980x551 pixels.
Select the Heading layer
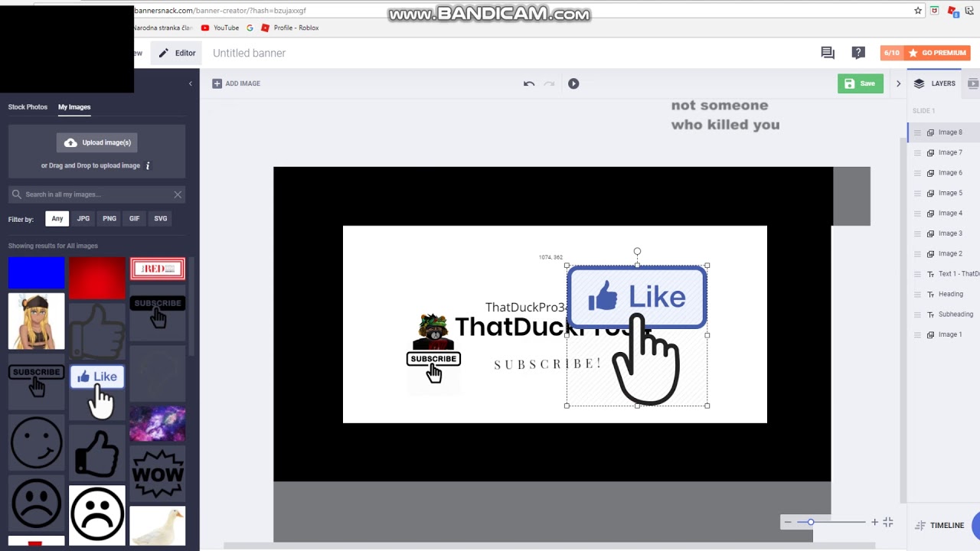[943, 294]
